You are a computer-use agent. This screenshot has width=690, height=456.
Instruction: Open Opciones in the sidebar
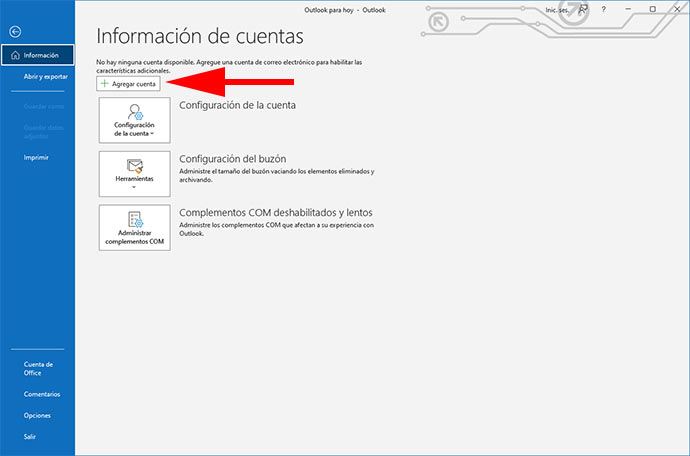tap(37, 415)
